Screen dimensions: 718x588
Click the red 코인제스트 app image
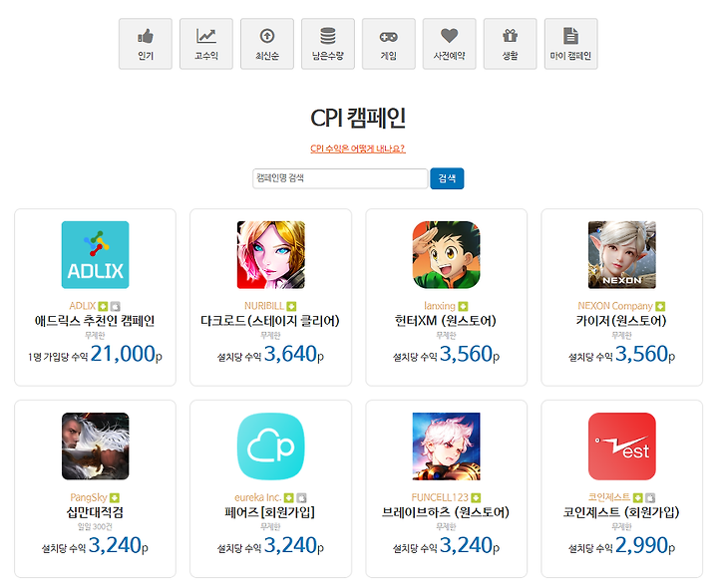[622, 446]
